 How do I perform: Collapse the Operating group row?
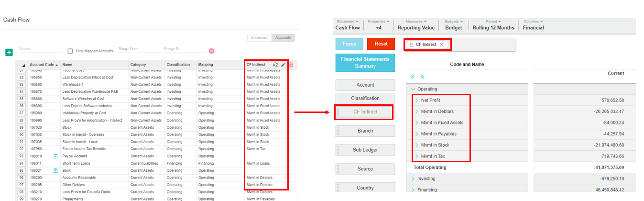pos(413,89)
